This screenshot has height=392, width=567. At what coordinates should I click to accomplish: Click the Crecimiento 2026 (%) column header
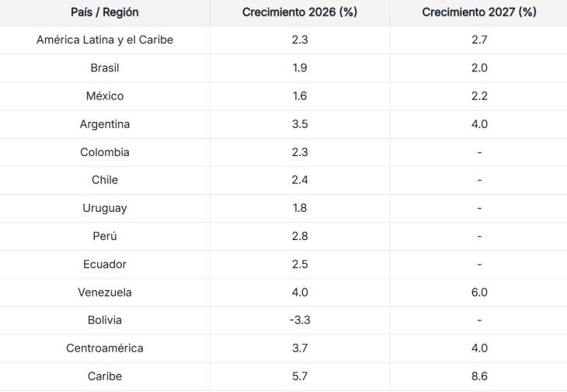click(300, 12)
